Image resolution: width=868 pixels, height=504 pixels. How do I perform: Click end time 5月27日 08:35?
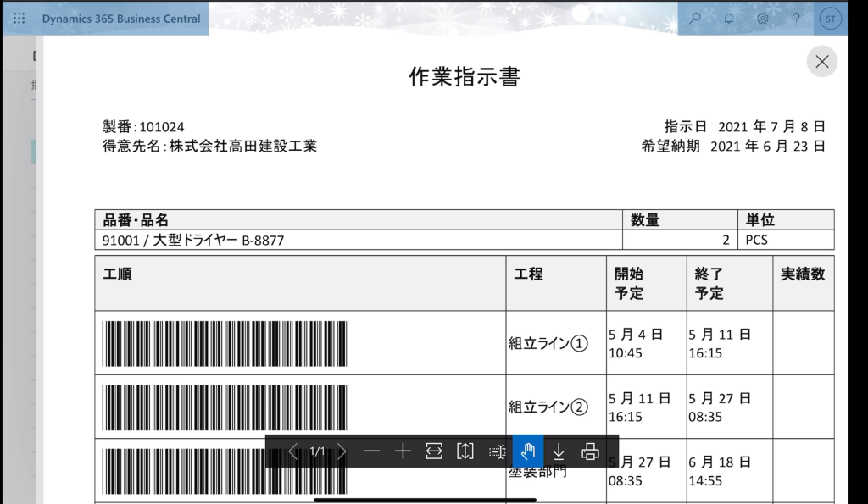coord(720,407)
